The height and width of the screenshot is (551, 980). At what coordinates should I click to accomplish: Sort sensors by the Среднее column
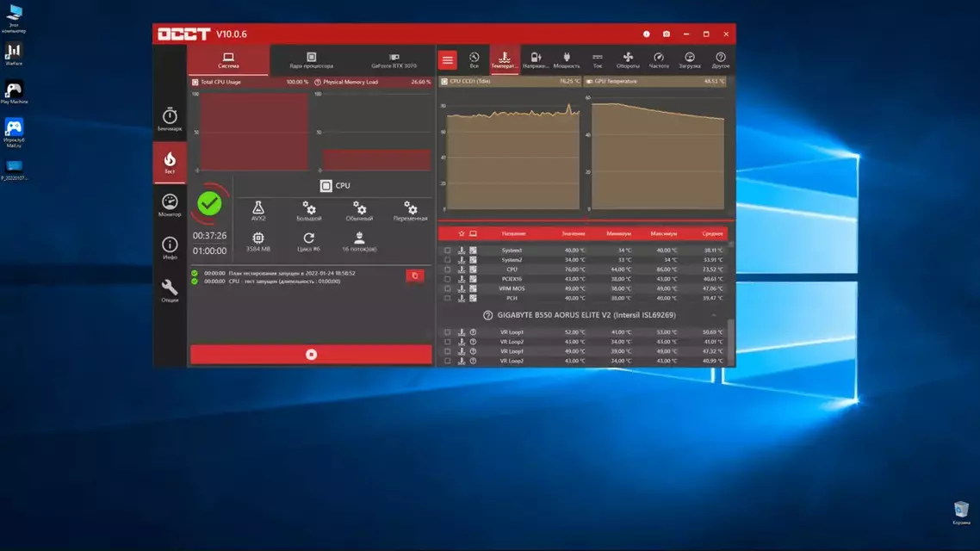click(712, 233)
